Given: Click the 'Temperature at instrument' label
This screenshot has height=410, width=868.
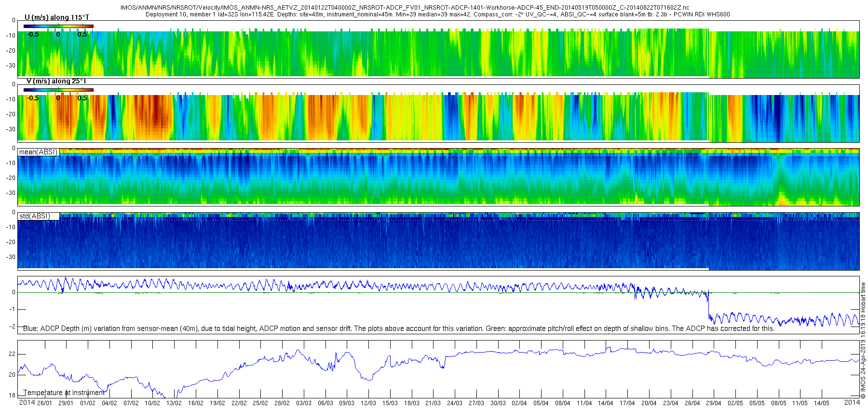Looking at the screenshot, I should [x=64, y=393].
